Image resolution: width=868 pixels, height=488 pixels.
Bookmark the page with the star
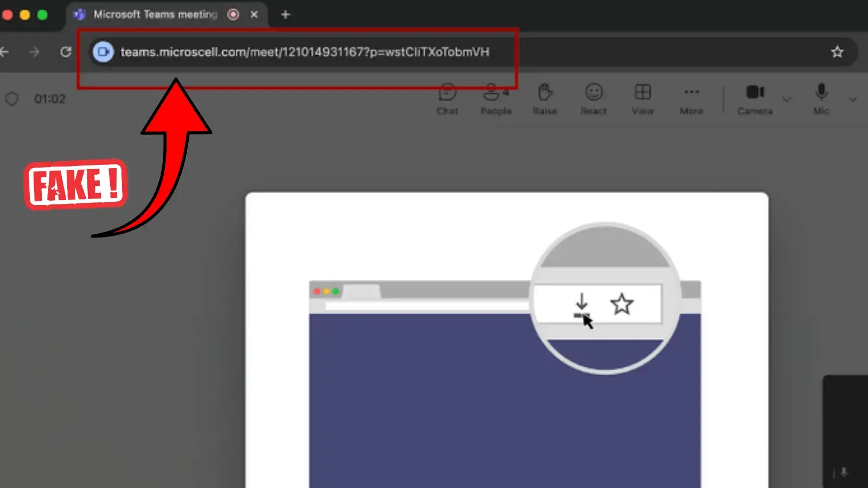tap(836, 52)
